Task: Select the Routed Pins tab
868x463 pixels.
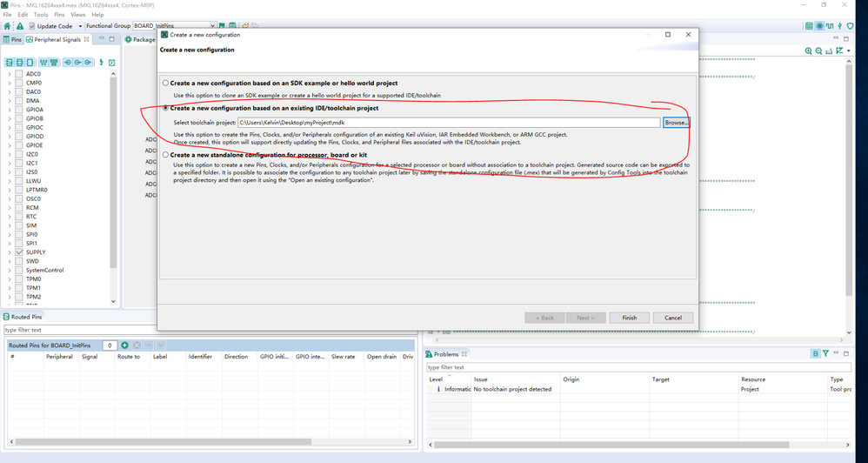Action: [x=23, y=317]
